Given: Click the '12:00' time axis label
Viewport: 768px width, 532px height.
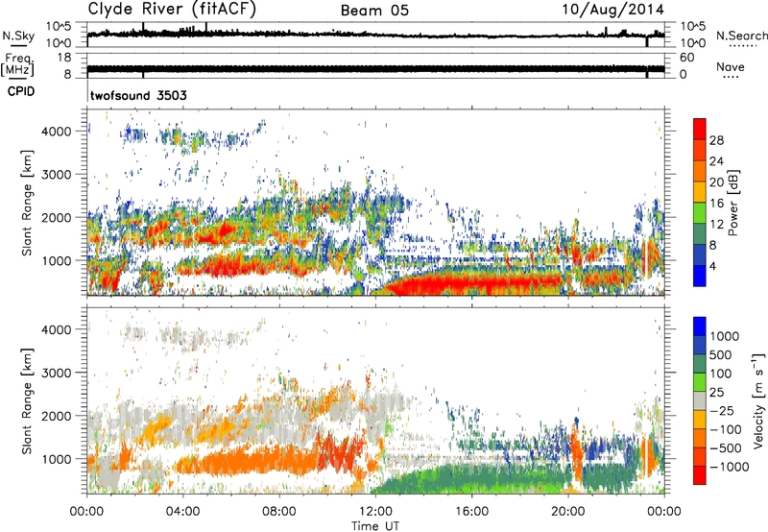Looking at the screenshot, I should [375, 512].
